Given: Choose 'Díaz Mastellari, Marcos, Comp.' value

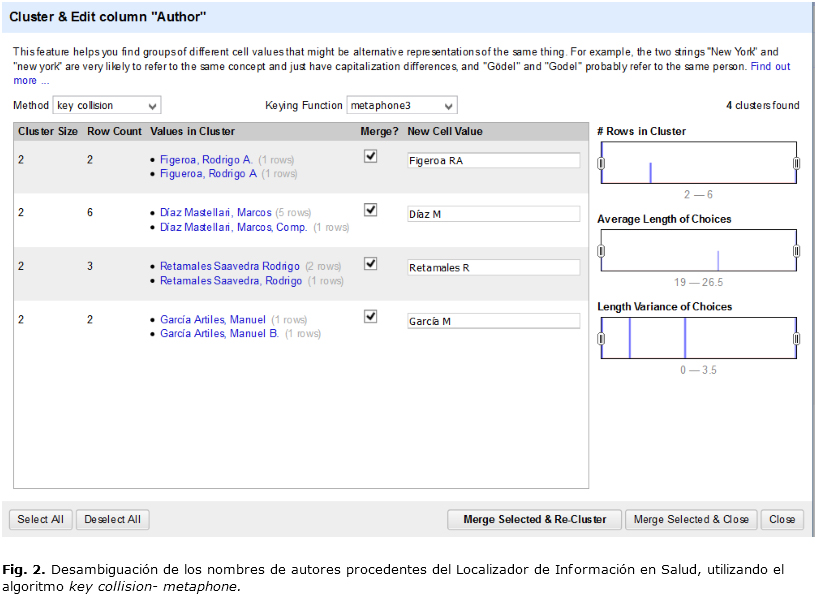Looking at the screenshot, I should click(233, 227).
